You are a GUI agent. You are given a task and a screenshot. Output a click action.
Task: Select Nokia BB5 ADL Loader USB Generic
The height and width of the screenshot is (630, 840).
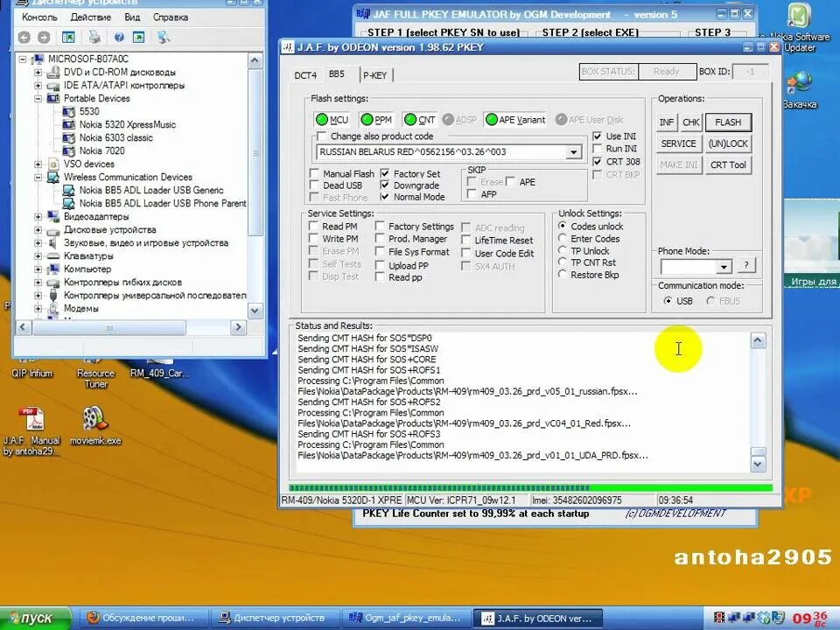click(151, 190)
